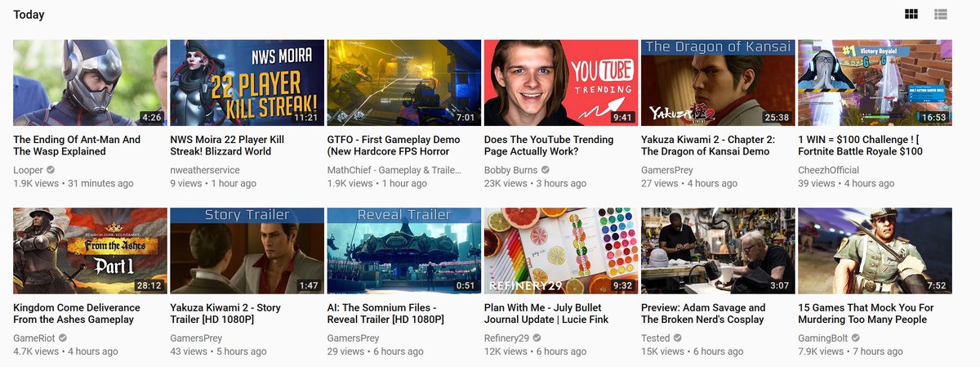Click '15K views • 6 hours ago' text

693,352
